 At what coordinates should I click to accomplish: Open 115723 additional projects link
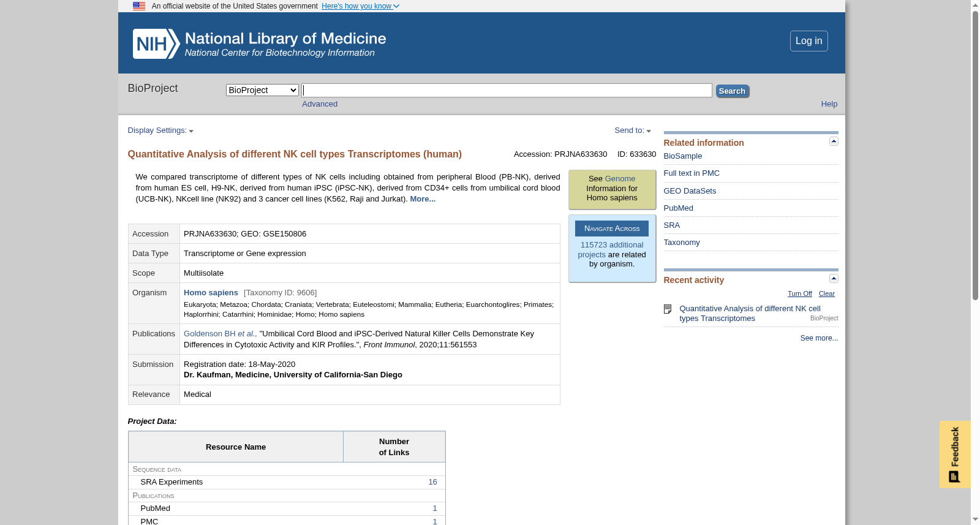[611, 249]
